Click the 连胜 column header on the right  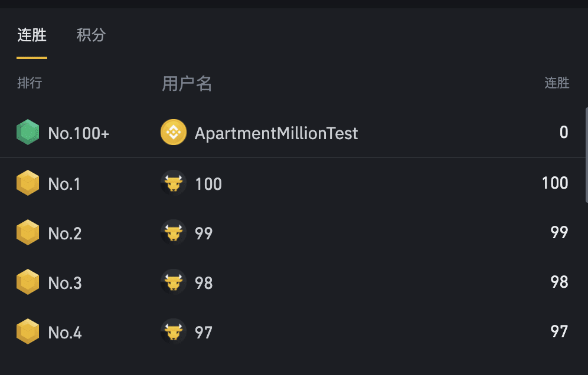point(557,83)
